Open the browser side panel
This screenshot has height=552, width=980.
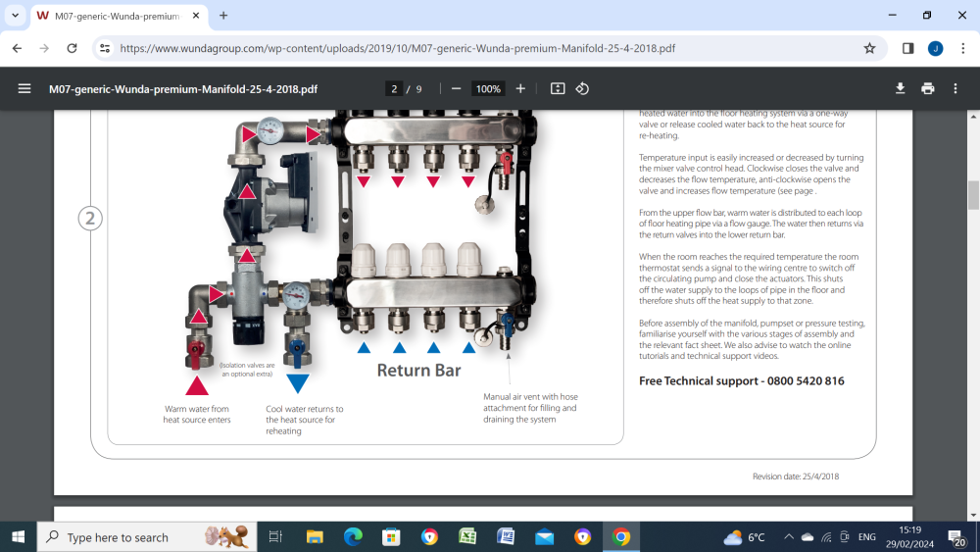coord(907,48)
